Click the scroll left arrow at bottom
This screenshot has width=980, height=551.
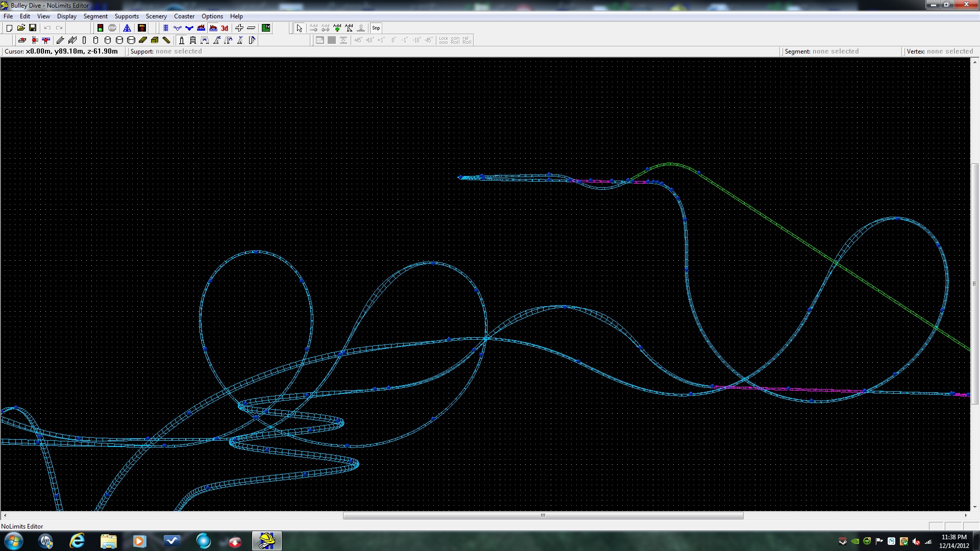pyautogui.click(x=5, y=515)
